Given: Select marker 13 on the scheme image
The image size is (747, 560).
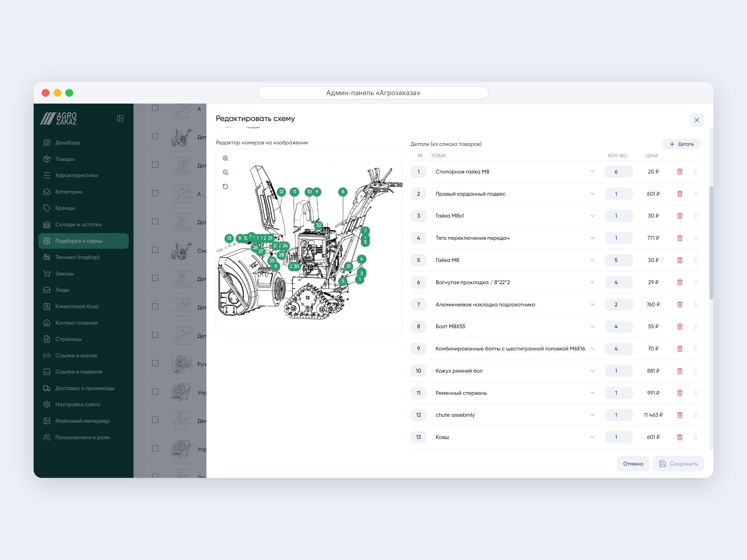Looking at the screenshot, I should tap(229, 238).
